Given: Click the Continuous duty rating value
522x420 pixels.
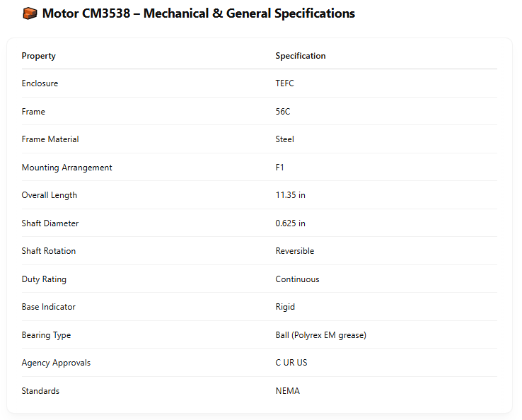Looking at the screenshot, I should pos(297,279).
